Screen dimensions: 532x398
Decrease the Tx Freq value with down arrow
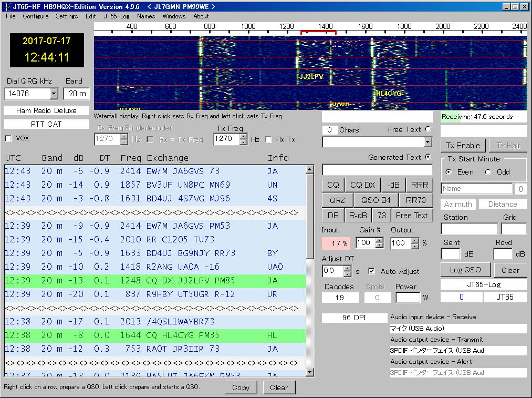(x=243, y=142)
